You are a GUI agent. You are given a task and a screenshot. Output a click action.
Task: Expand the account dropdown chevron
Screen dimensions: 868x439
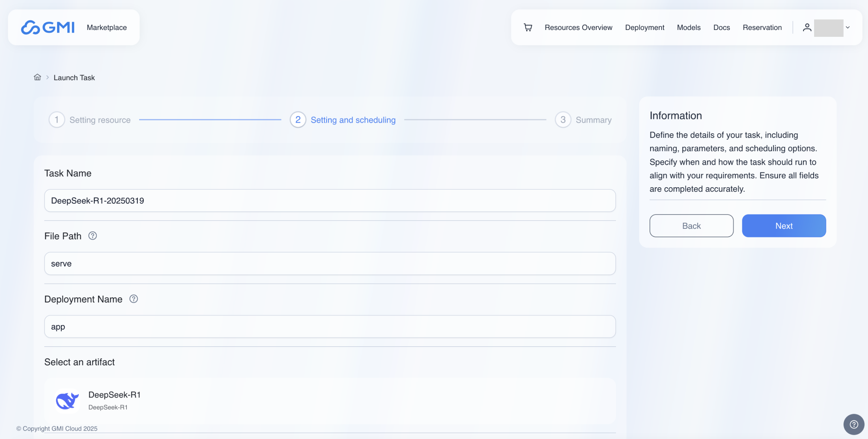tap(848, 28)
